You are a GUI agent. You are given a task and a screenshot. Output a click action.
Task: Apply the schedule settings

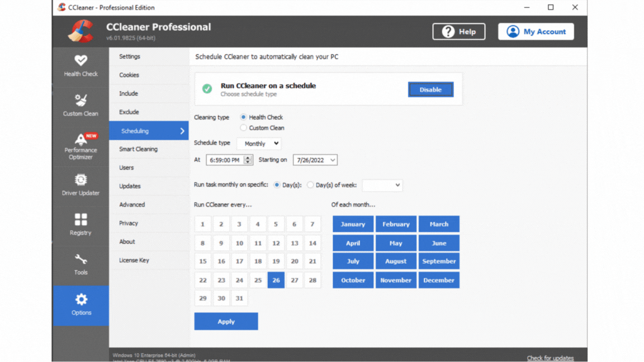click(x=226, y=321)
